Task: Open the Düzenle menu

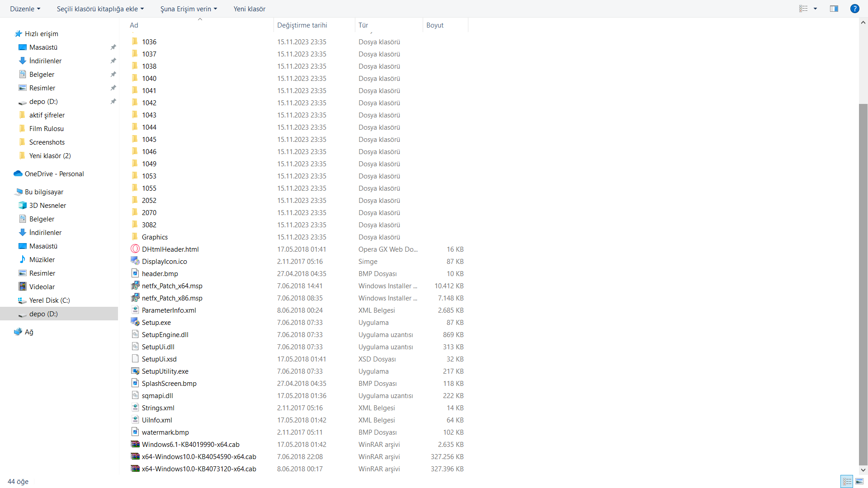Action: (x=25, y=9)
